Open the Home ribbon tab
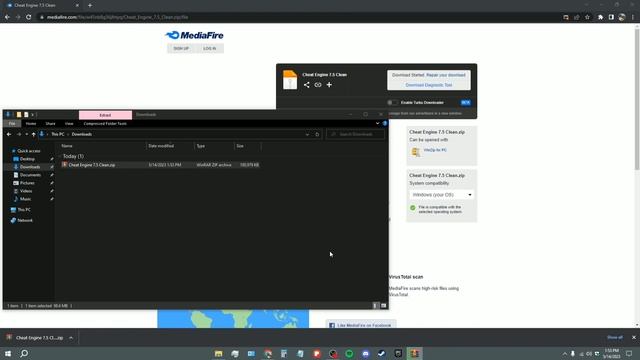Screen dimensions: 640x360 pos(31,123)
